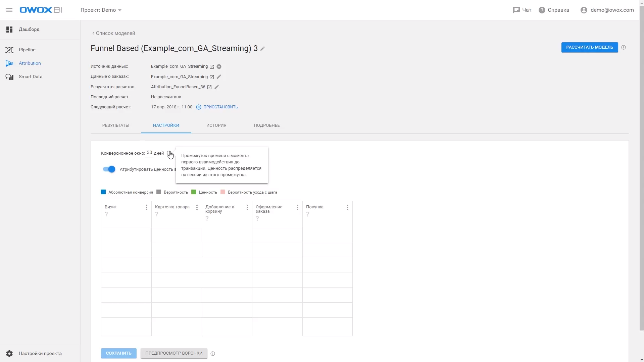This screenshot has width=644, height=362.
Task: Click info icon beside Предпросмотр воронки
Action: 213,353
